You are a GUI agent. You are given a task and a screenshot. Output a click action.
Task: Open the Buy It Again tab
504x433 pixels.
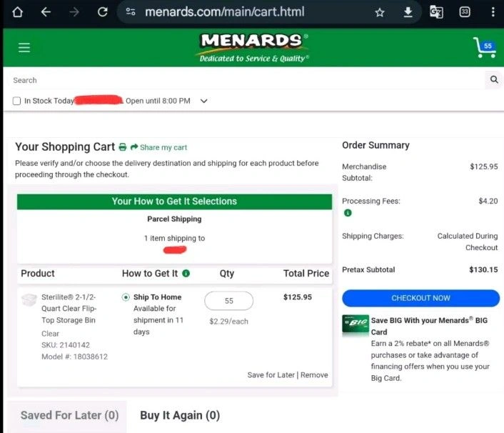click(180, 415)
